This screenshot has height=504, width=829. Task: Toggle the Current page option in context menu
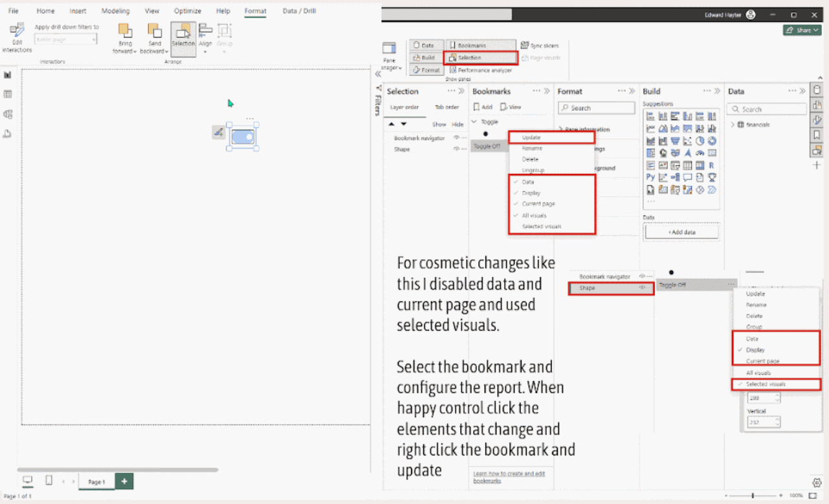click(538, 204)
